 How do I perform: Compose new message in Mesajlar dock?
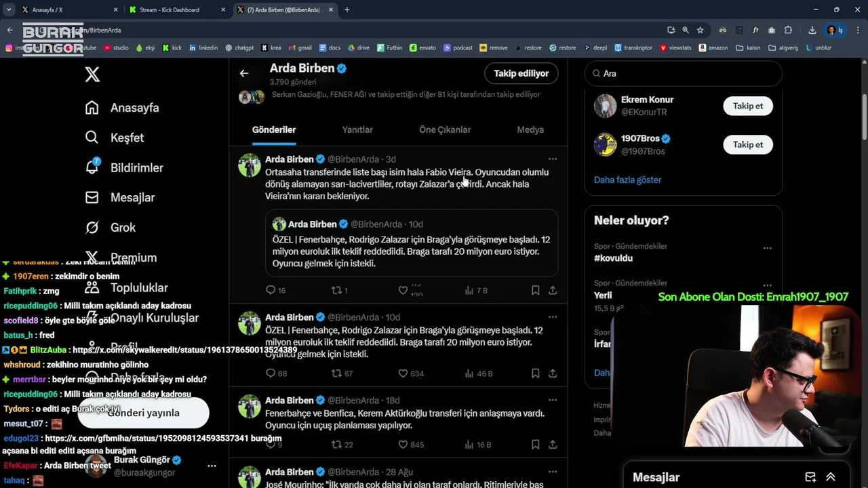(x=810, y=477)
